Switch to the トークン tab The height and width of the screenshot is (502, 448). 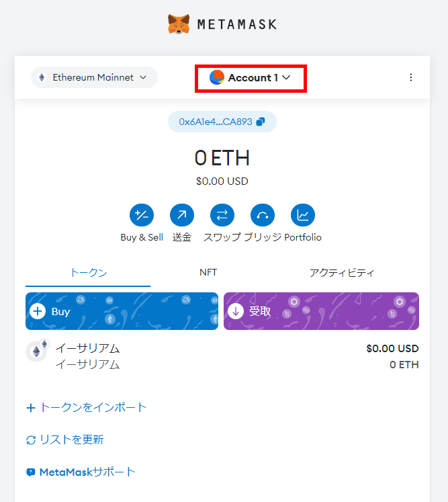(88, 273)
